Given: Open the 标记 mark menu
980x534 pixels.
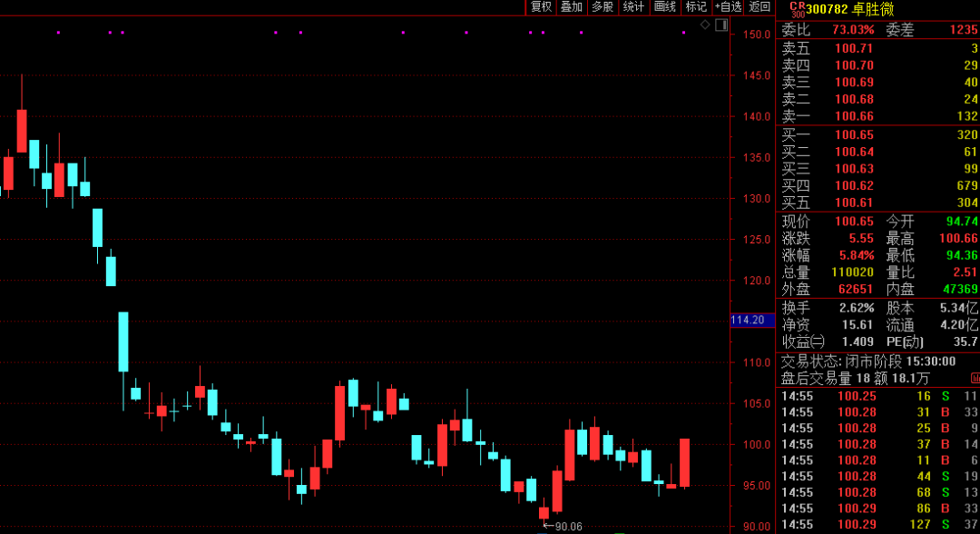Looking at the screenshot, I should [x=696, y=7].
